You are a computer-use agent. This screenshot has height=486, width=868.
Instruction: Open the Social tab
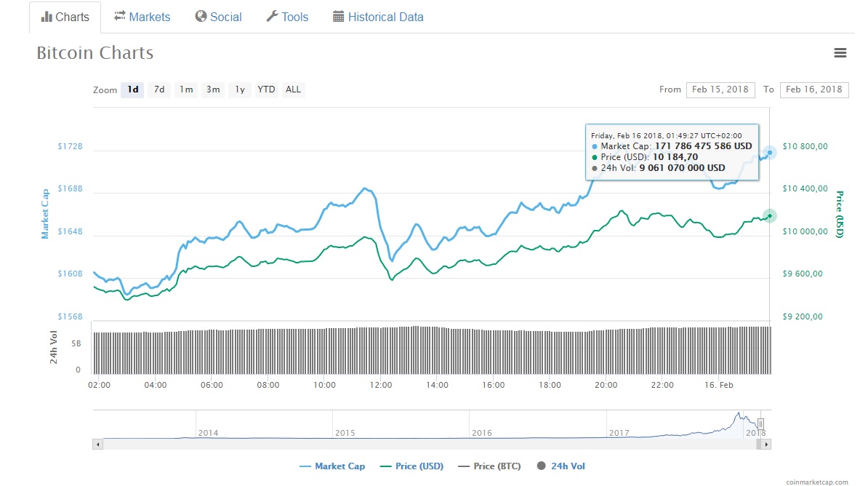(x=218, y=17)
